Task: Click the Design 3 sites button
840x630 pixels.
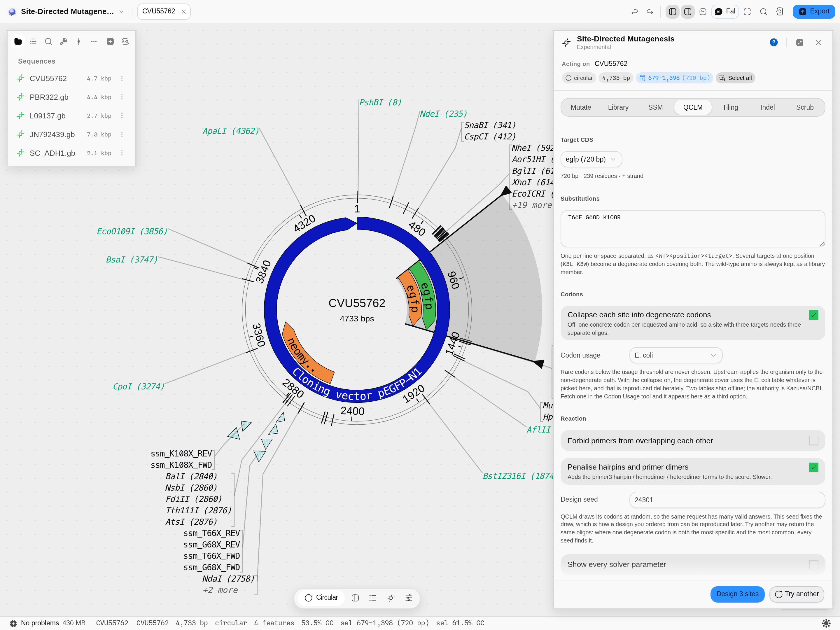Action: point(737,594)
